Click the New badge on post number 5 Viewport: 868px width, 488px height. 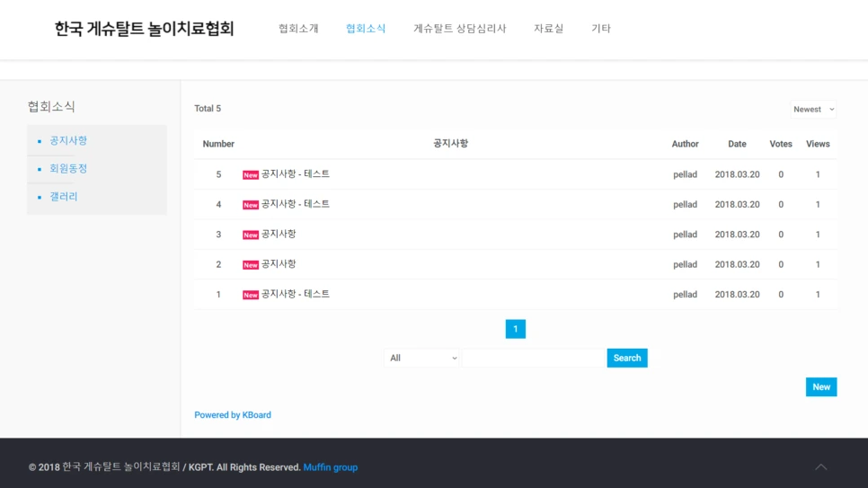click(251, 175)
